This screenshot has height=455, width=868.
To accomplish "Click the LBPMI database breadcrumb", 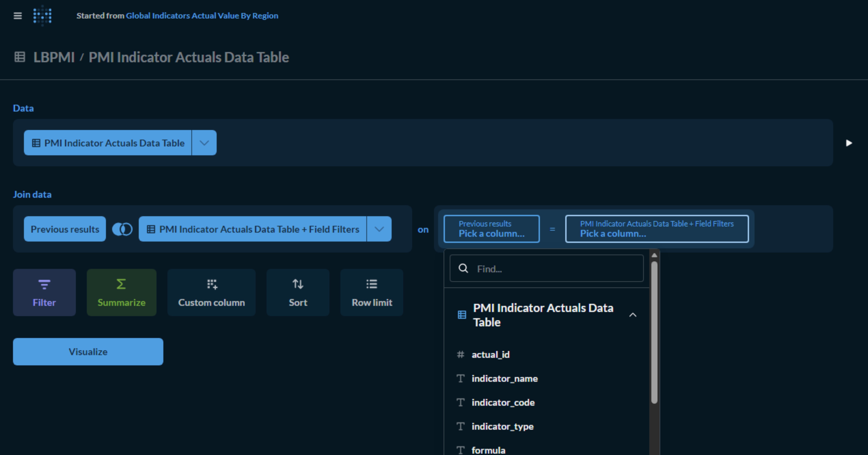I will tap(54, 57).
